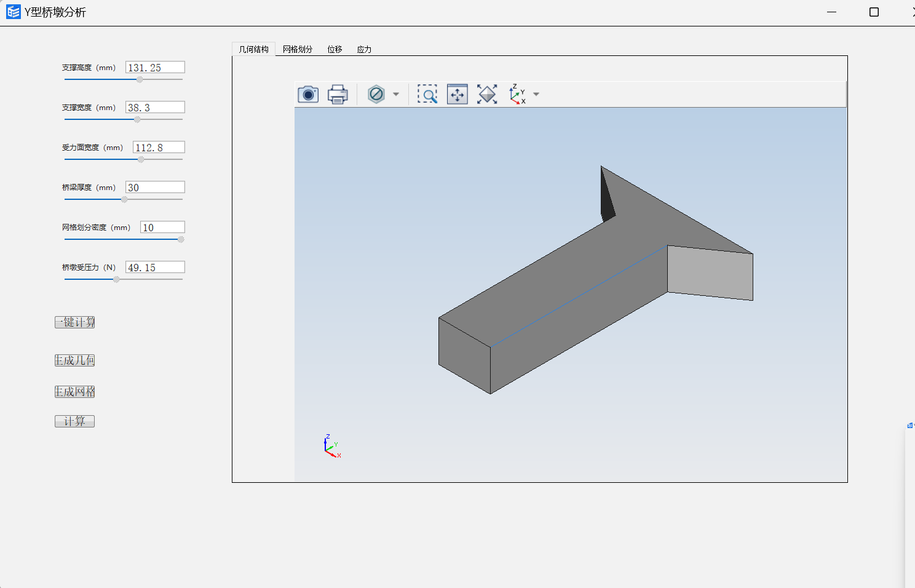Open the view orientation dropdown arrow
This screenshot has width=915, height=588.
coord(536,94)
